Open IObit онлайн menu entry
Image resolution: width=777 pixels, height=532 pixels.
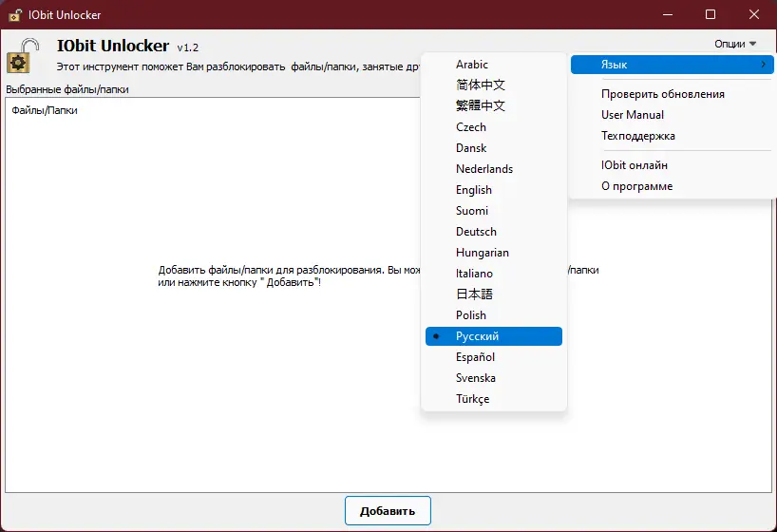coord(672,165)
